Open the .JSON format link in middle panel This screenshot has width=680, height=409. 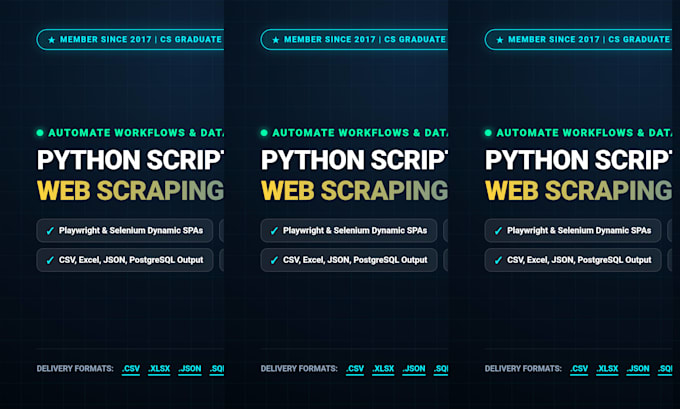(x=414, y=369)
